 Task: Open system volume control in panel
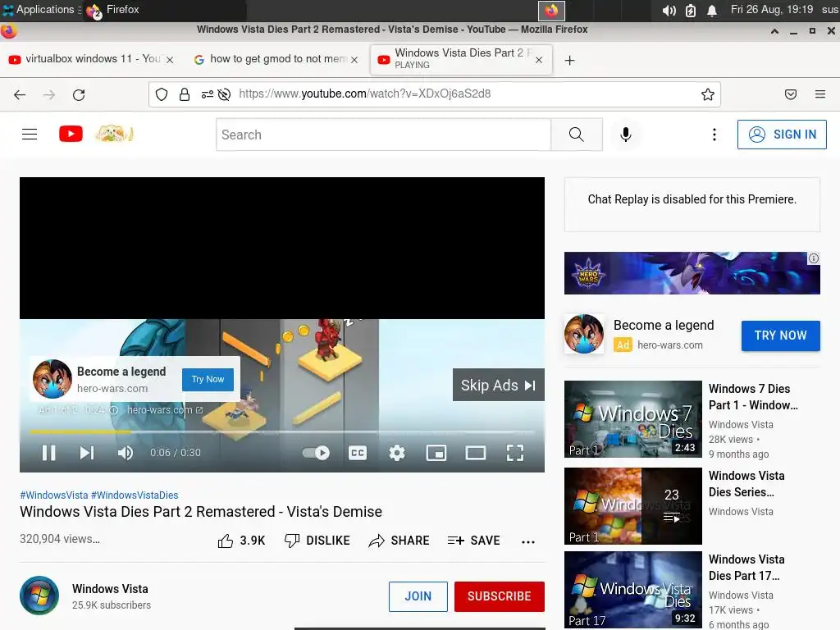669,11
